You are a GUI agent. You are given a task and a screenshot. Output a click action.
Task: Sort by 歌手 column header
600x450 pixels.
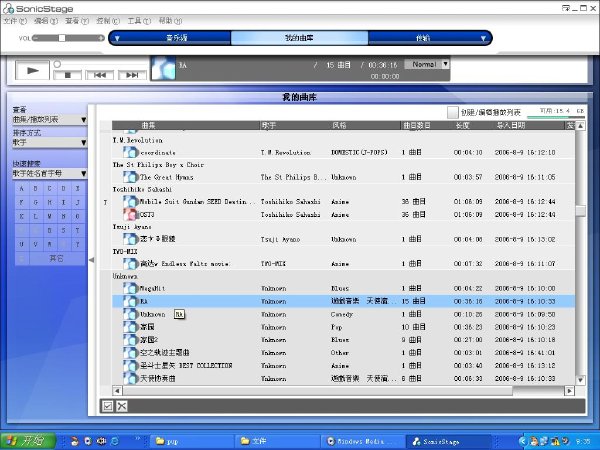(295, 125)
